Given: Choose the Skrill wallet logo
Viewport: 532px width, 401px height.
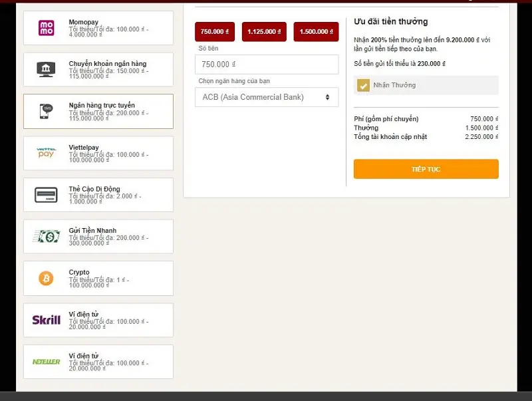Looking at the screenshot, I should click(47, 320).
